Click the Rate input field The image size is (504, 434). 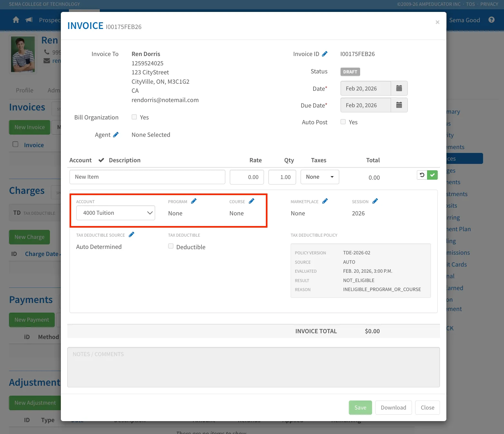click(x=247, y=177)
